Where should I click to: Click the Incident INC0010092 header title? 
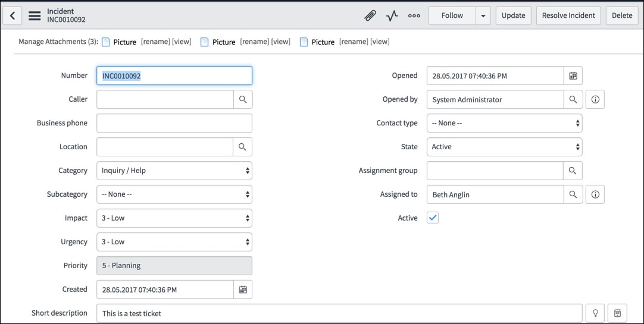[66, 15]
